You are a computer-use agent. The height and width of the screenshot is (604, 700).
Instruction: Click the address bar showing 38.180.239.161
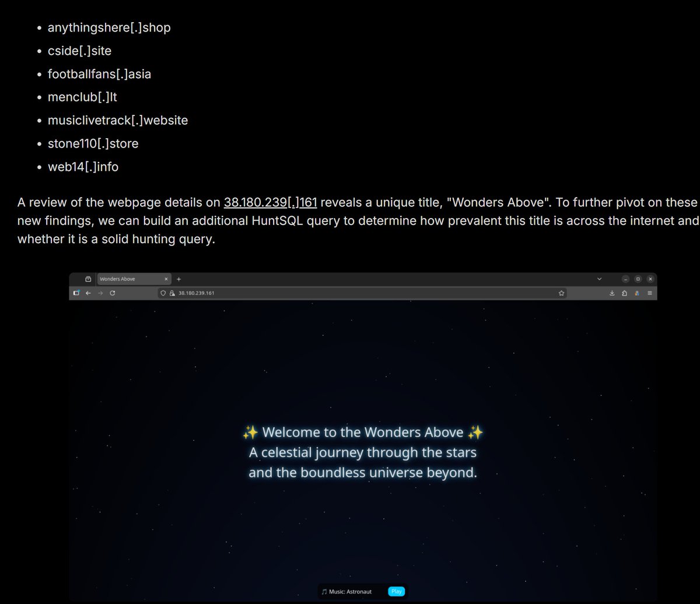coord(363,293)
